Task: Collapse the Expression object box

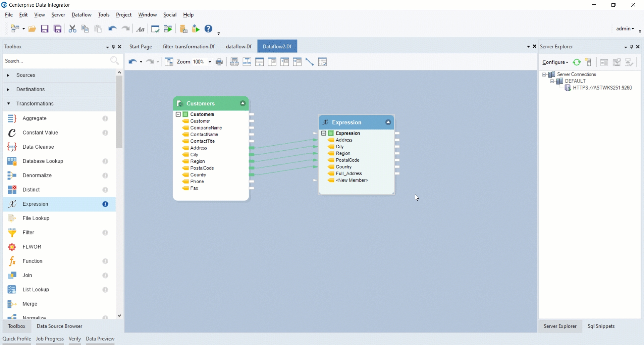Action: pyautogui.click(x=388, y=122)
